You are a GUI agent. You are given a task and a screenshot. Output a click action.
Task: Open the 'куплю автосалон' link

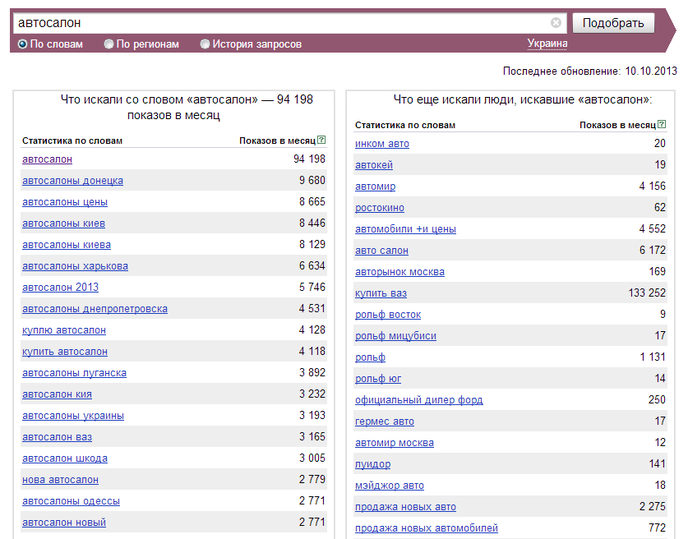click(64, 331)
